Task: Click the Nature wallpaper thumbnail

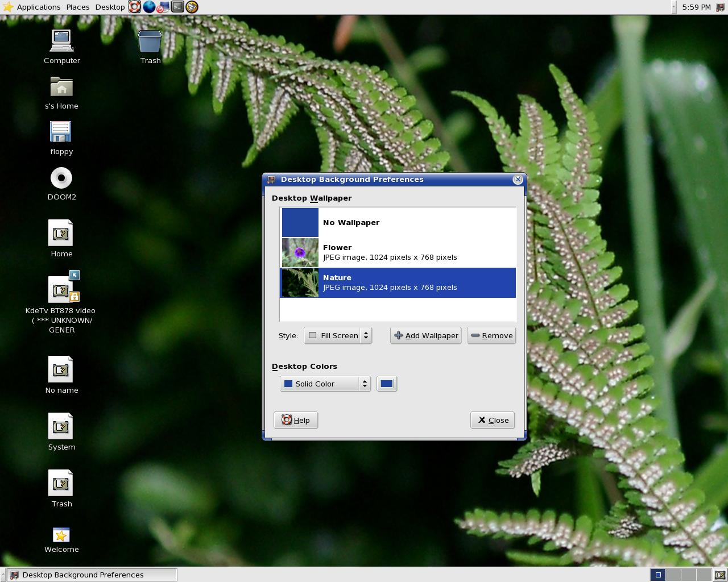Action: (300, 282)
